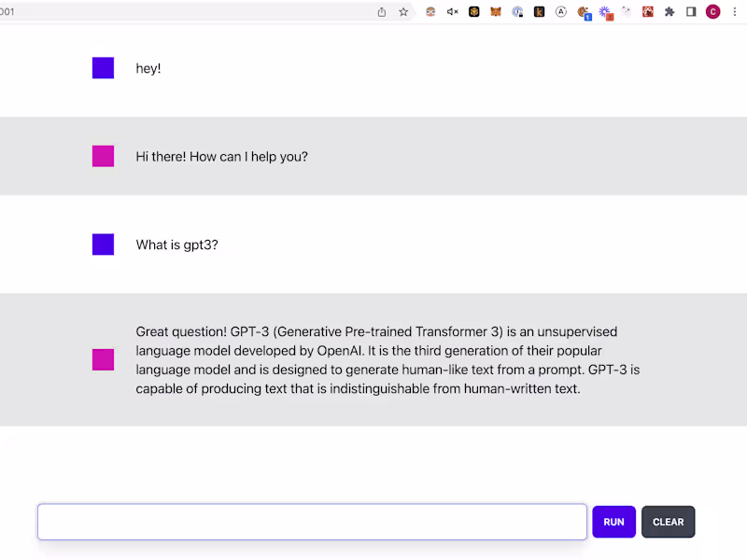The image size is (747, 560).
Task: Open the Chrome profile avatar "C"
Action: click(x=713, y=12)
